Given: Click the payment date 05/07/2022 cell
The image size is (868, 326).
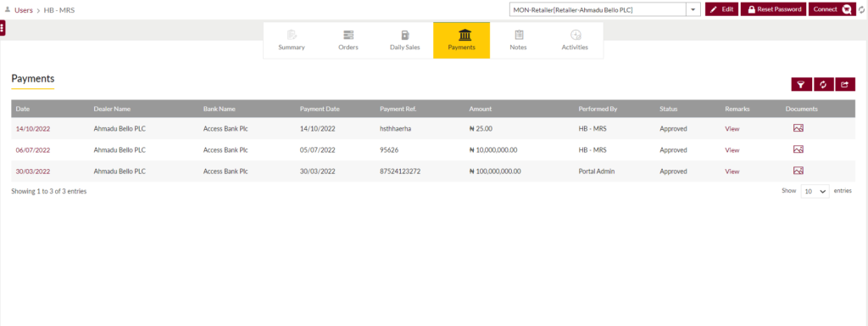Looking at the screenshot, I should 318,149.
